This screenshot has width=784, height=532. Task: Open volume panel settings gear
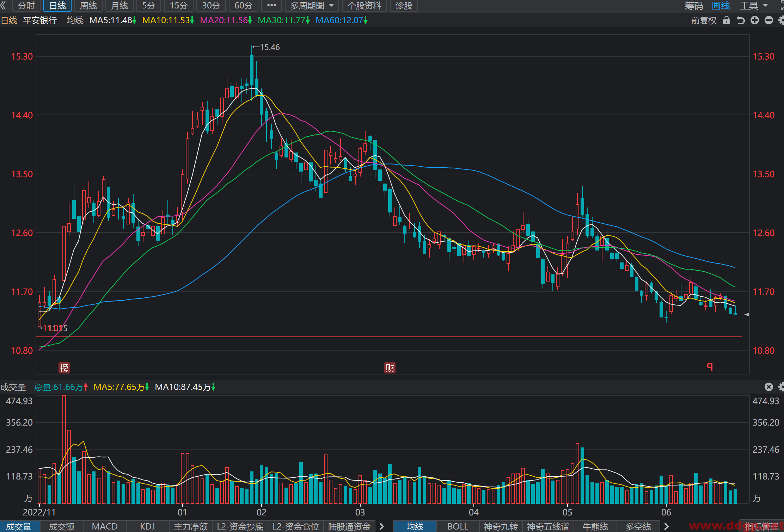[781, 387]
